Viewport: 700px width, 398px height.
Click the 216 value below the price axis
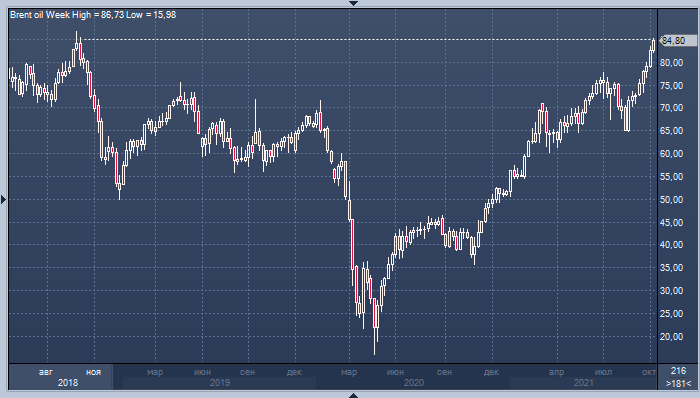(x=678, y=371)
